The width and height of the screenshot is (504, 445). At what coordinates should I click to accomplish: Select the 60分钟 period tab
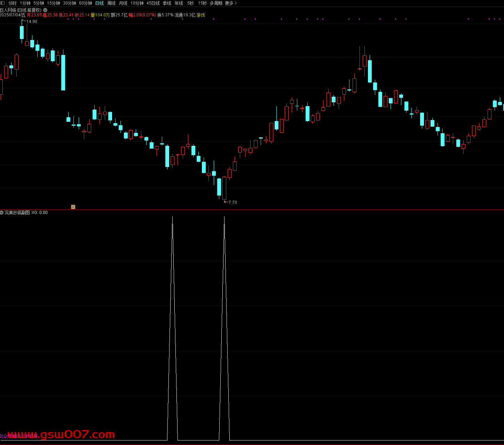(86, 3)
